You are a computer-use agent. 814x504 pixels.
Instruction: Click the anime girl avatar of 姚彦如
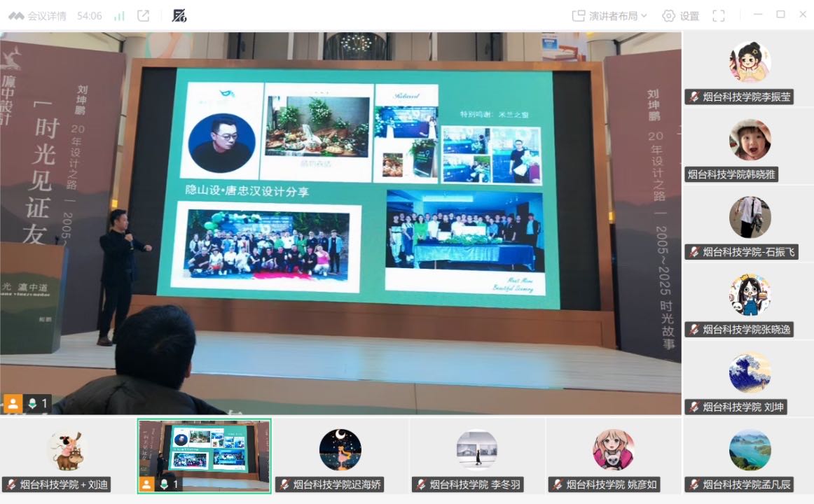(x=613, y=450)
